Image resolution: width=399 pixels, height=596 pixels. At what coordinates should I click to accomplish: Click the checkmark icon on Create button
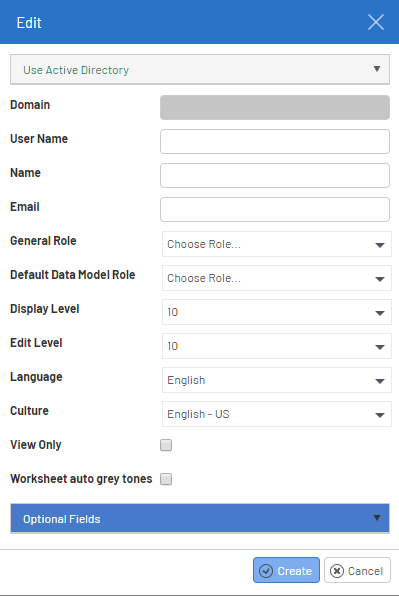point(266,571)
